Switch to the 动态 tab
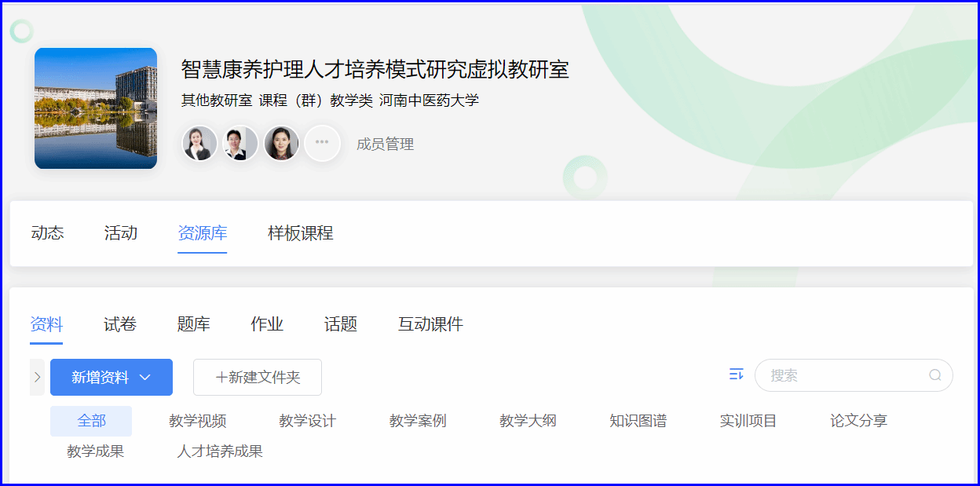The width and height of the screenshot is (980, 486). pyautogui.click(x=47, y=233)
